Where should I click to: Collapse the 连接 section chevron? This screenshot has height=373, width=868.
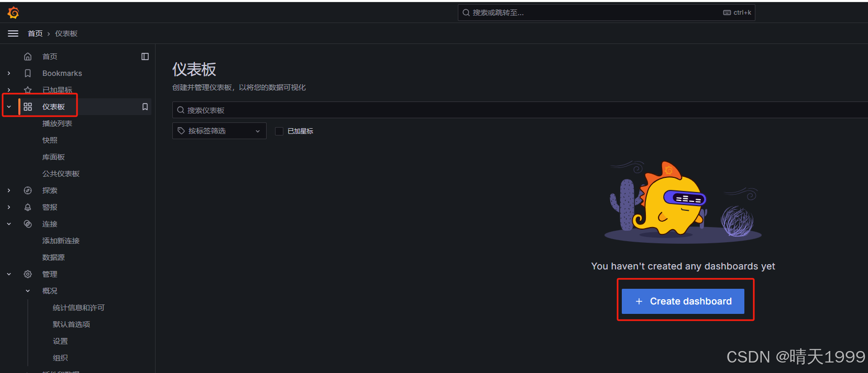click(9, 224)
